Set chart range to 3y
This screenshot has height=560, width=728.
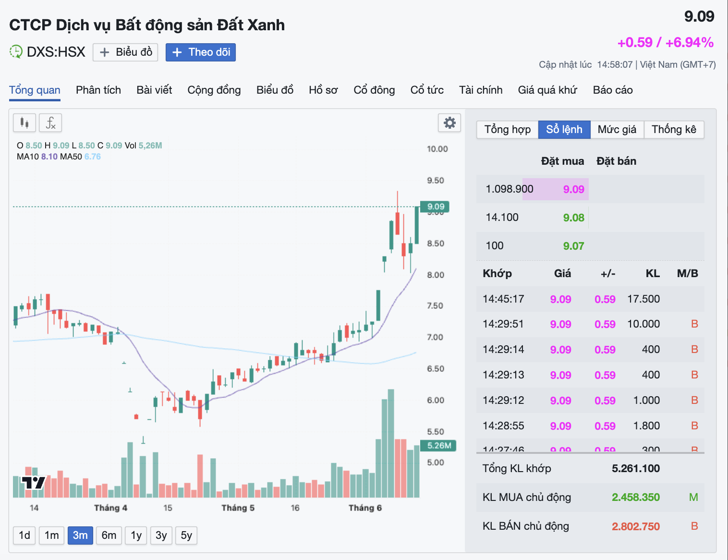click(x=161, y=536)
